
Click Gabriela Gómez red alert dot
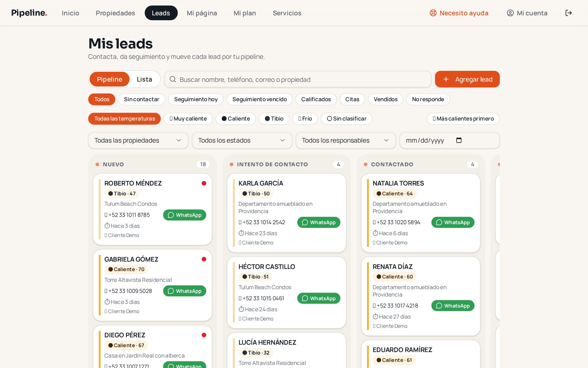(204, 259)
